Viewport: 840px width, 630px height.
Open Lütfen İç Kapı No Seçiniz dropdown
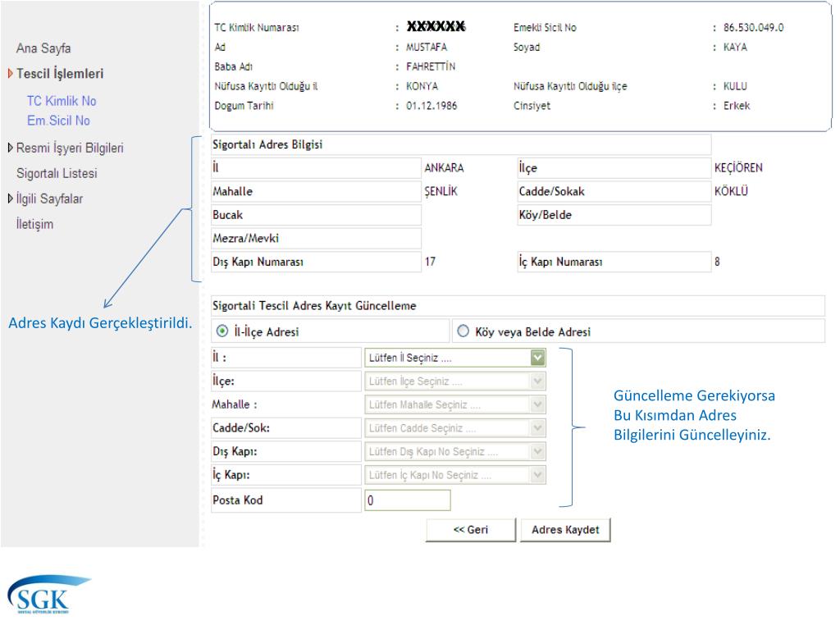tap(455, 475)
